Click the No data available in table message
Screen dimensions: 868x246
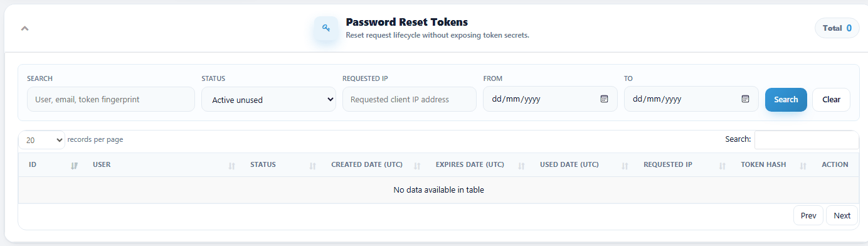[x=438, y=190]
